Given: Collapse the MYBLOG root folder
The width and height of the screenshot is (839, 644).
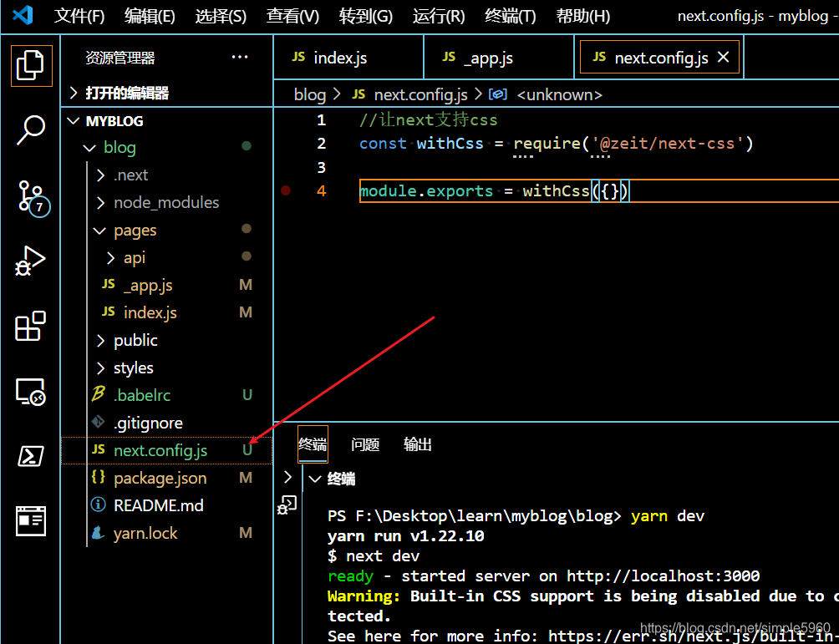Looking at the screenshot, I should [74, 121].
